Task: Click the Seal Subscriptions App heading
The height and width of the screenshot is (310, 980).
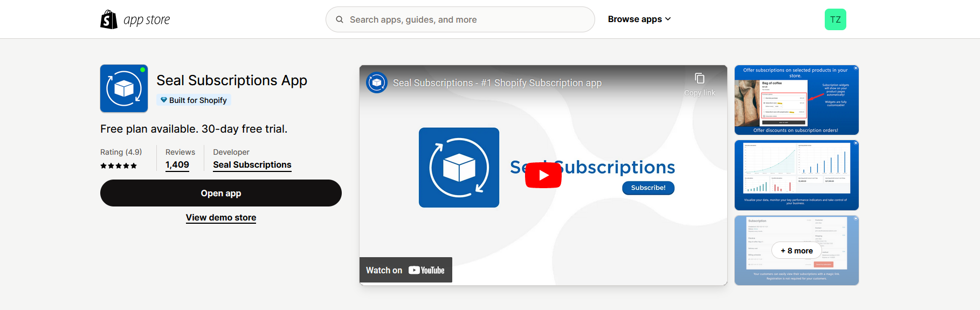Action: coord(232,80)
